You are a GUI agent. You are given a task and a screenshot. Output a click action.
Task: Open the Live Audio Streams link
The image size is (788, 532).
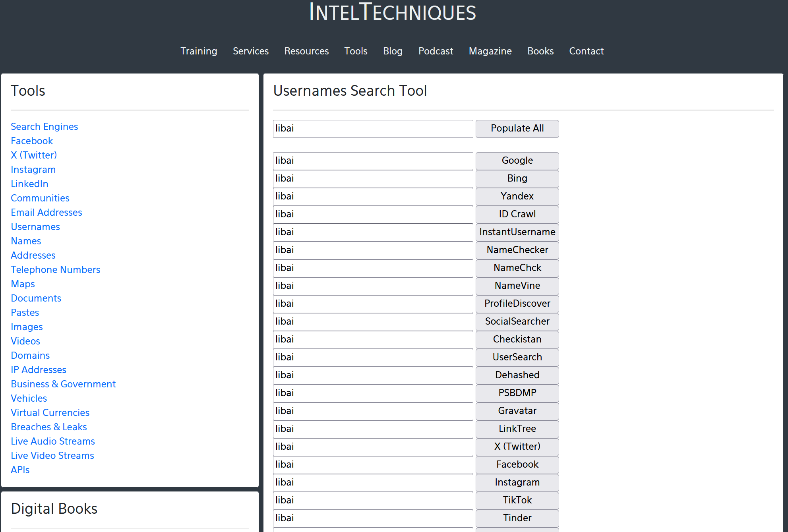(x=53, y=441)
